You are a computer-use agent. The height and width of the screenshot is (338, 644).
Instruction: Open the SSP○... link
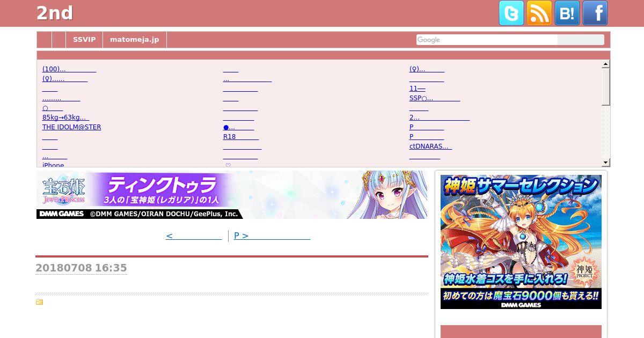(x=435, y=98)
